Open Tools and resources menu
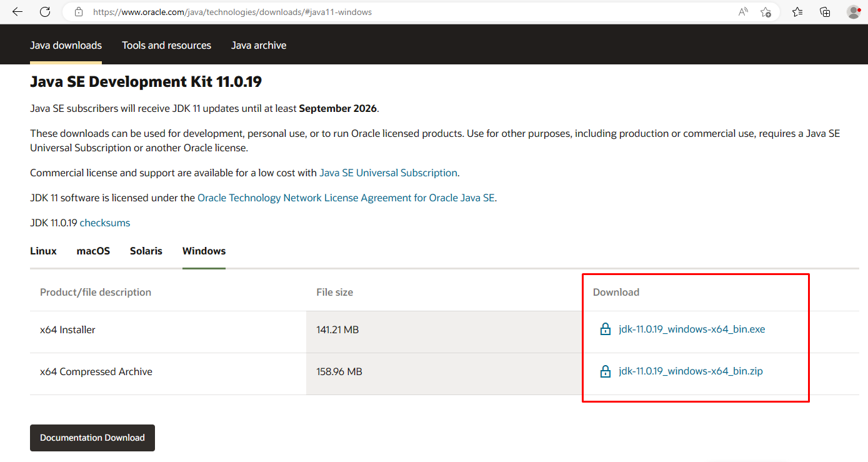The height and width of the screenshot is (462, 868). [x=166, y=44]
